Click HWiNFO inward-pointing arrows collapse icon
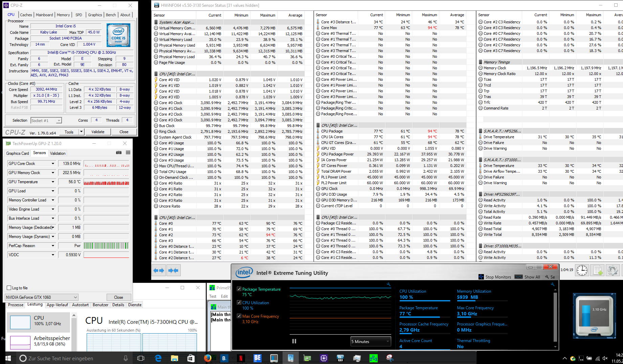 coord(173,270)
